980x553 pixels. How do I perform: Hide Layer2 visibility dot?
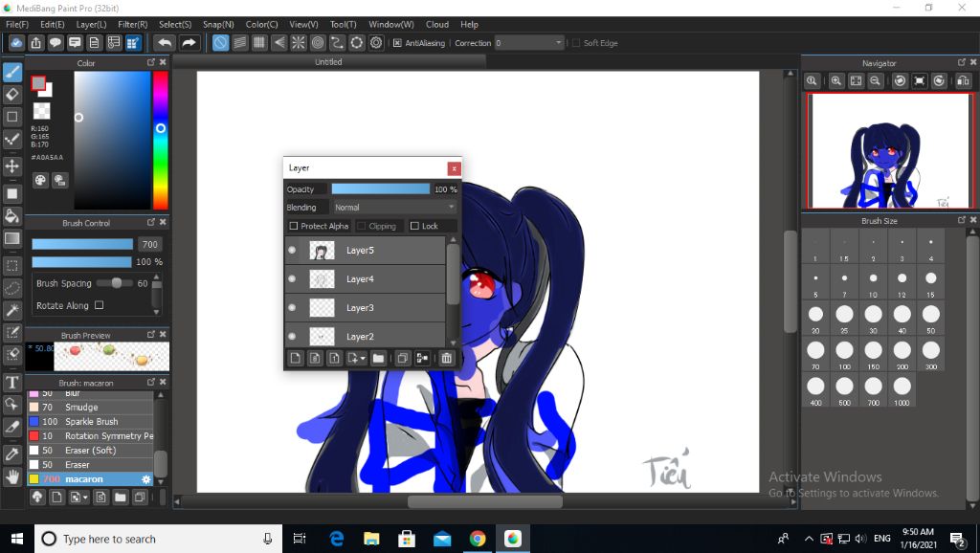click(292, 336)
